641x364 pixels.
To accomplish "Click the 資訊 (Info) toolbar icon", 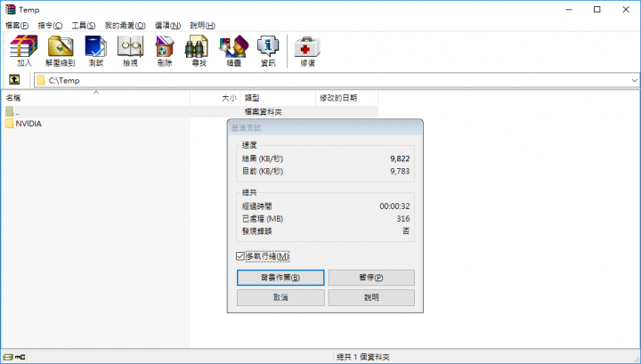I will pos(268,51).
